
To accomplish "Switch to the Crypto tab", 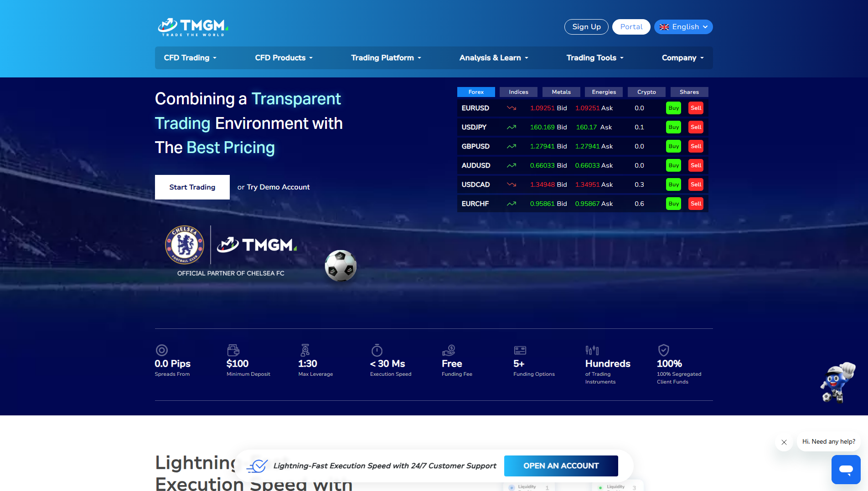I will pyautogui.click(x=646, y=92).
